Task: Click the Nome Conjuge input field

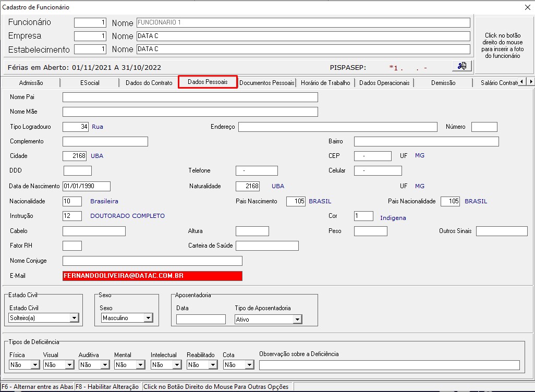Action: click(x=152, y=261)
